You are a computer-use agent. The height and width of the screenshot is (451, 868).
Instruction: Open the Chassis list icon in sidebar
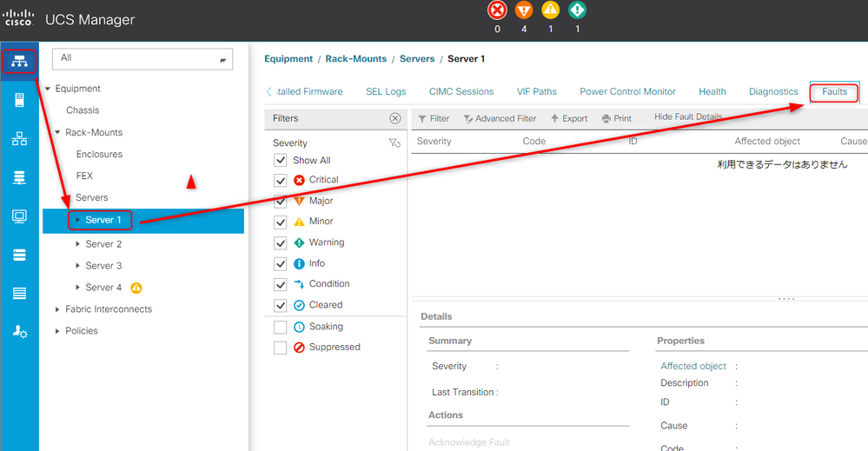coord(19,294)
